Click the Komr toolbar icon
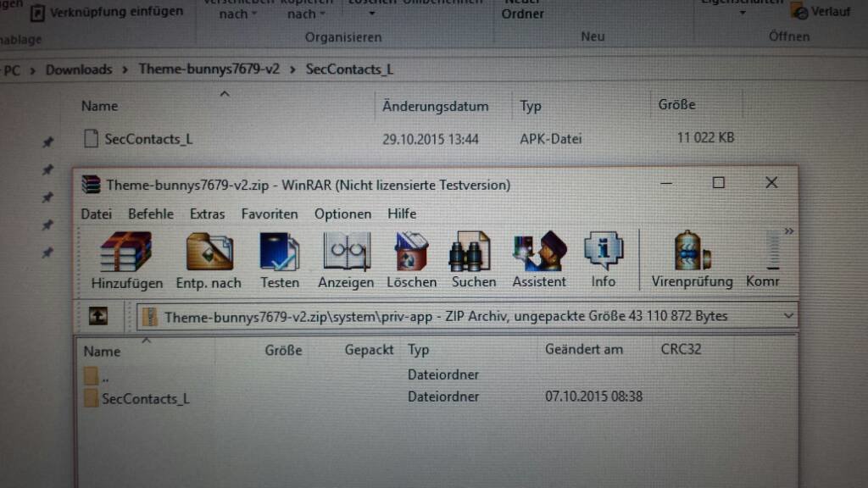Image resolution: width=868 pixels, height=488 pixels. [x=764, y=260]
